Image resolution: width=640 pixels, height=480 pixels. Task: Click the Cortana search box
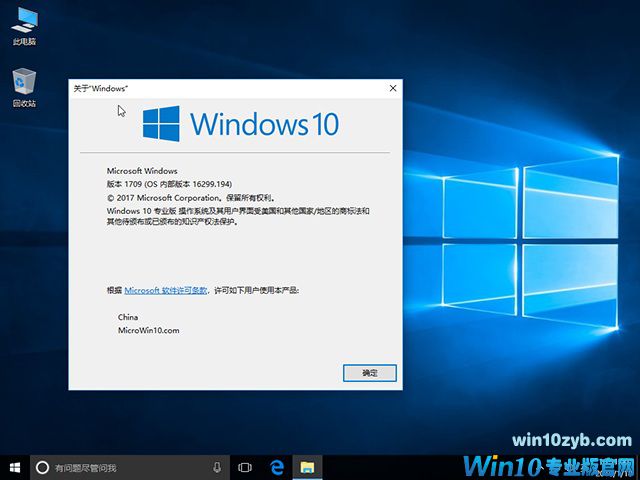coord(131,467)
